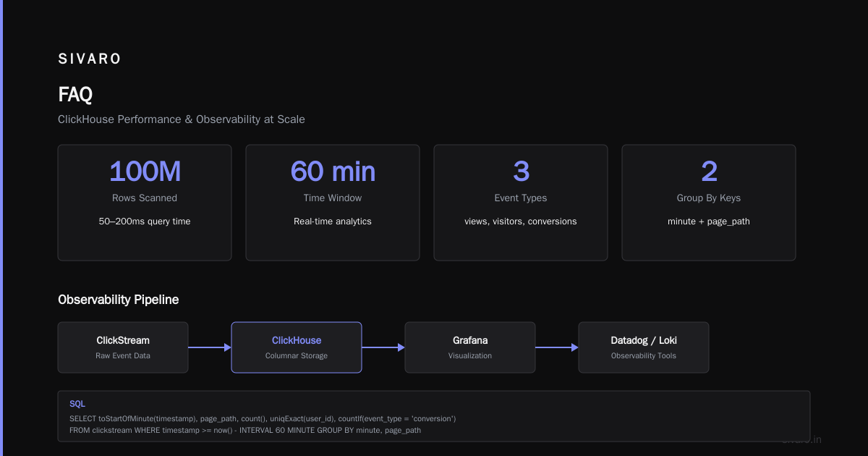Click the ClickHouse Performance subtitle text
Viewport: 868px width, 456px height.
pos(182,119)
